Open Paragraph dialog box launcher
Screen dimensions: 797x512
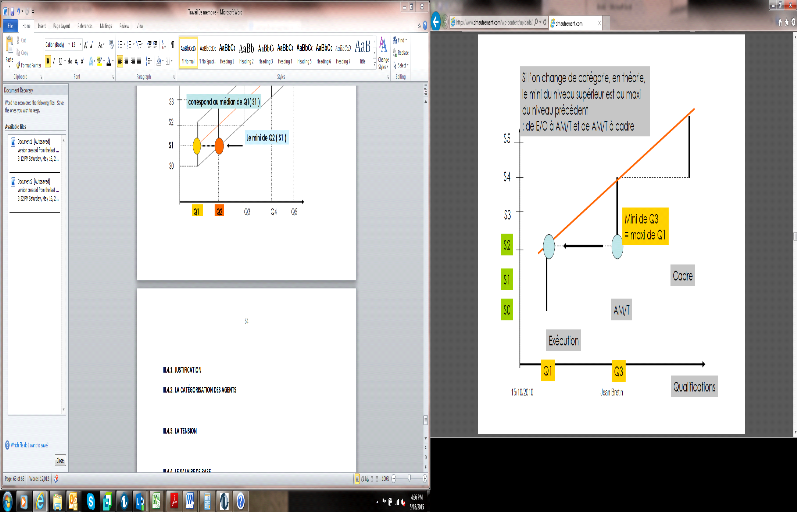[174, 77]
